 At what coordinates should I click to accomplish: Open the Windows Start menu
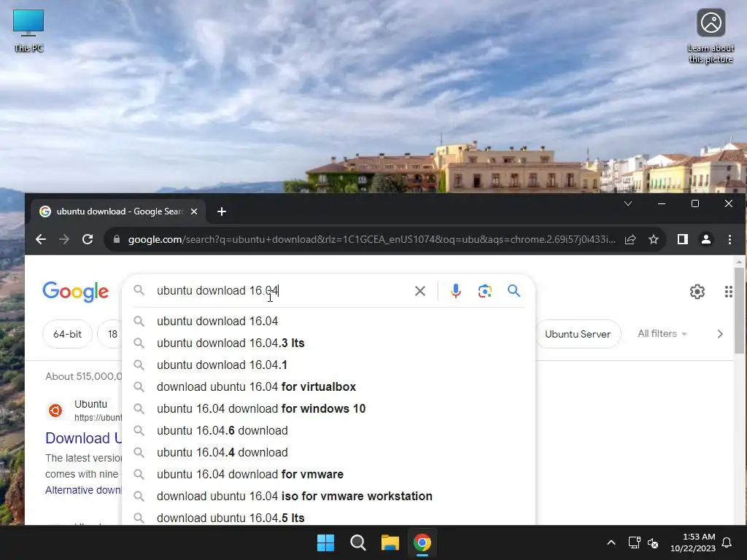[x=326, y=542]
